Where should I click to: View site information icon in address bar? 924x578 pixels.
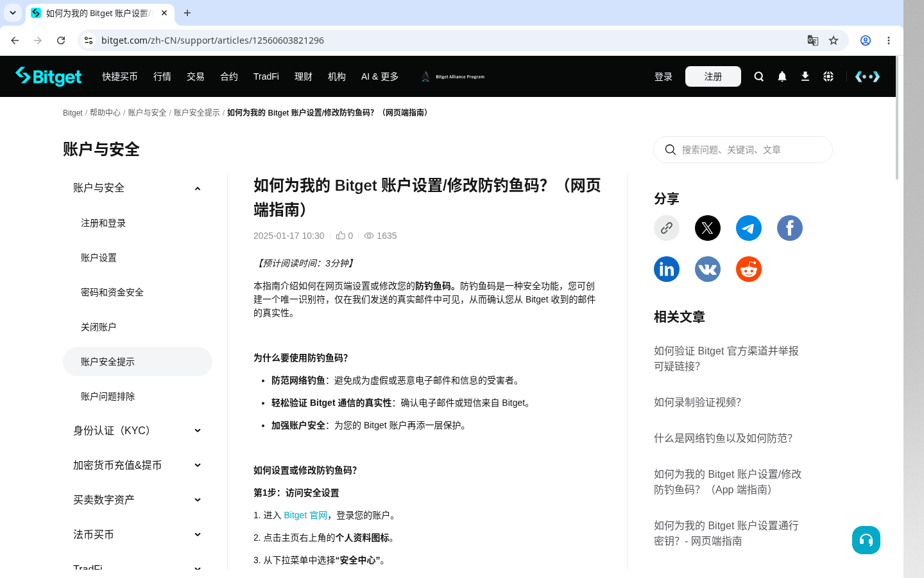pos(89,40)
